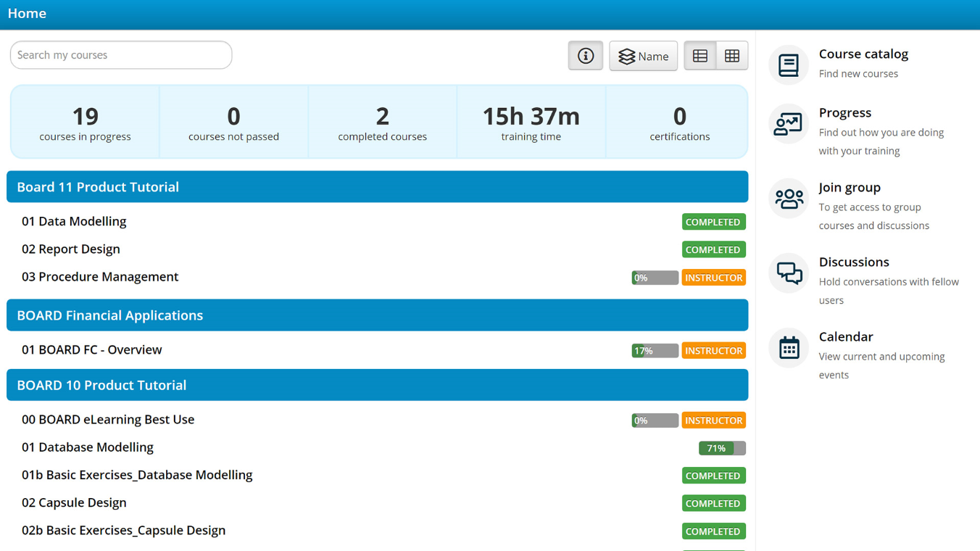
Task: Click COMPLETED badge for 02b Basic Exercises
Action: (x=714, y=531)
